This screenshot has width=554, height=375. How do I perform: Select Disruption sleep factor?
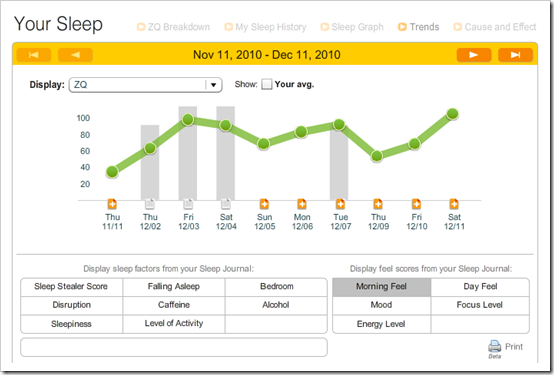click(x=71, y=305)
